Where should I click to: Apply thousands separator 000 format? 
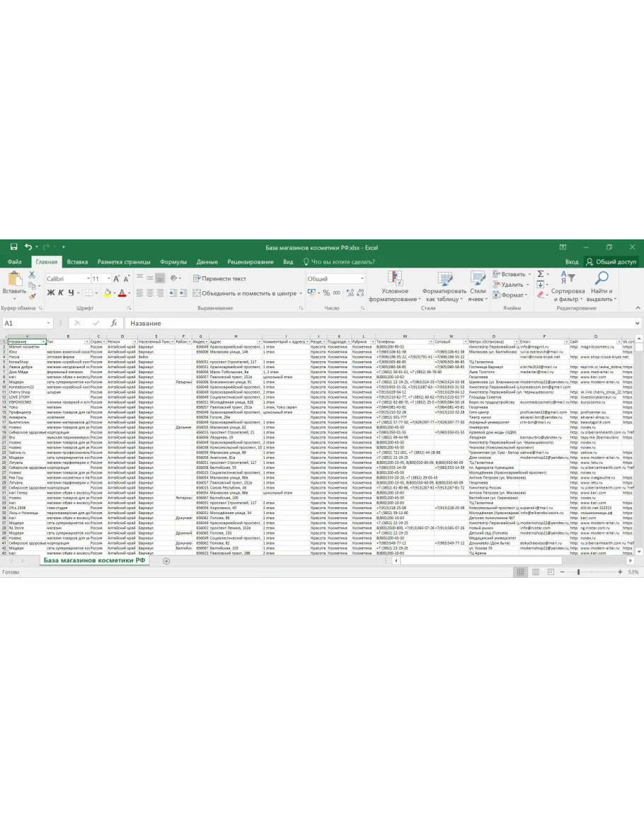[337, 293]
